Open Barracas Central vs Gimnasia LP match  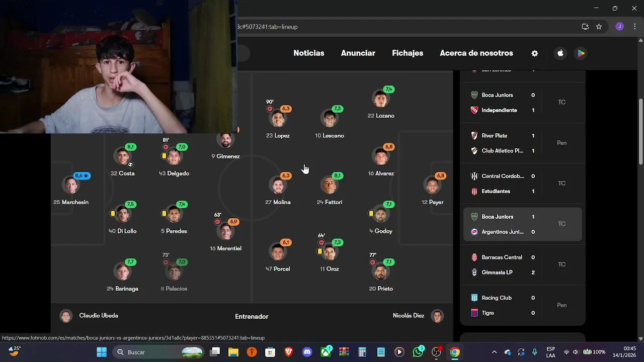pyautogui.click(x=523, y=265)
